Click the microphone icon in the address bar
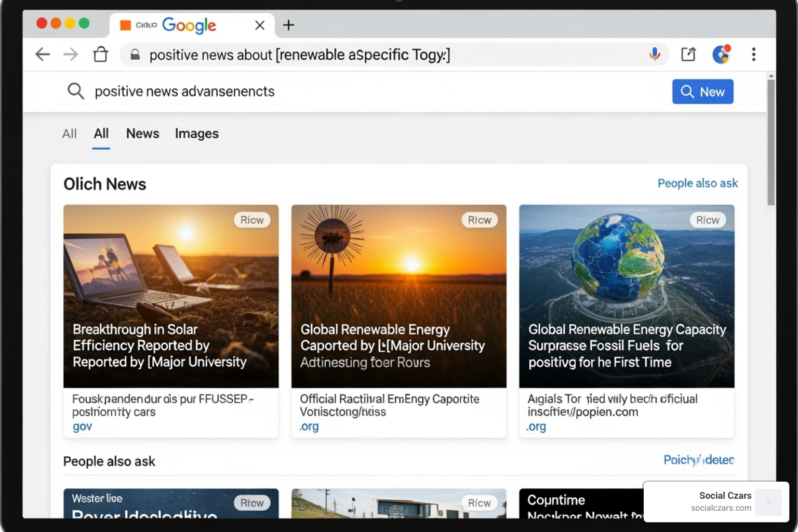This screenshot has height=532, width=798. click(654, 54)
